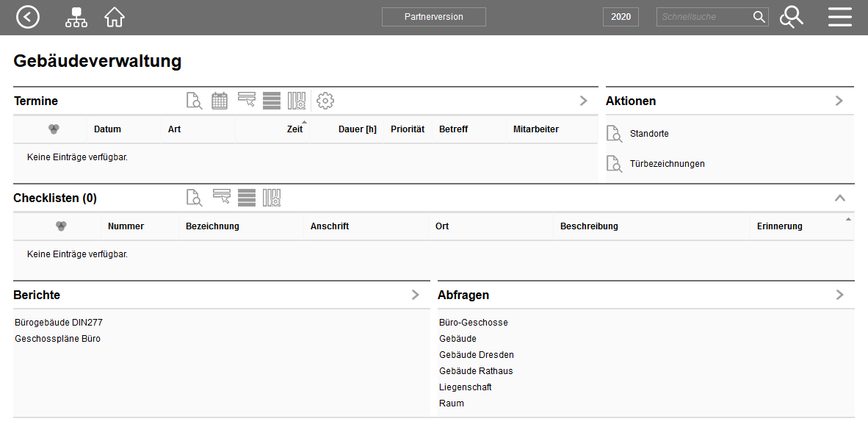The width and height of the screenshot is (868, 427).
Task: Go home using the house icon
Action: point(115,16)
